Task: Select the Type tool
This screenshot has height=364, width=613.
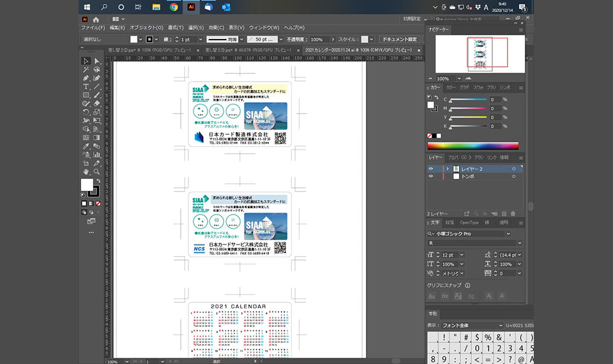Action: click(x=86, y=86)
